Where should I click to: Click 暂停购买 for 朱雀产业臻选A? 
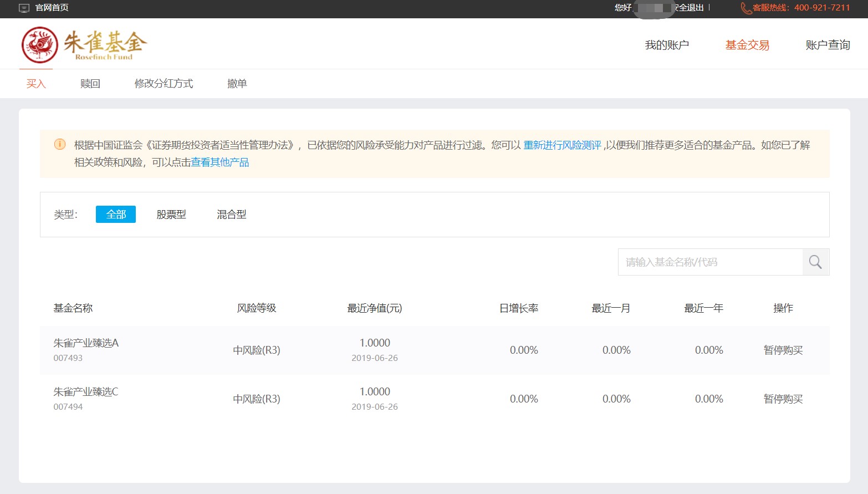783,350
